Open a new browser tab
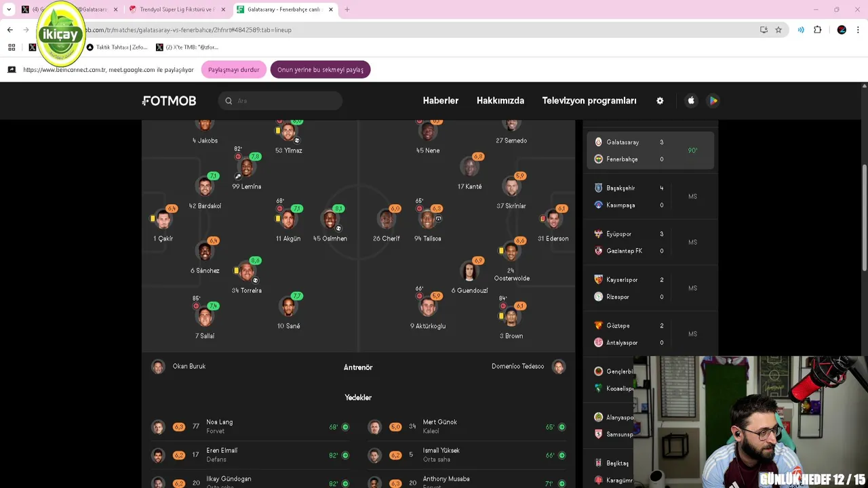The width and height of the screenshot is (868, 488). (x=347, y=9)
